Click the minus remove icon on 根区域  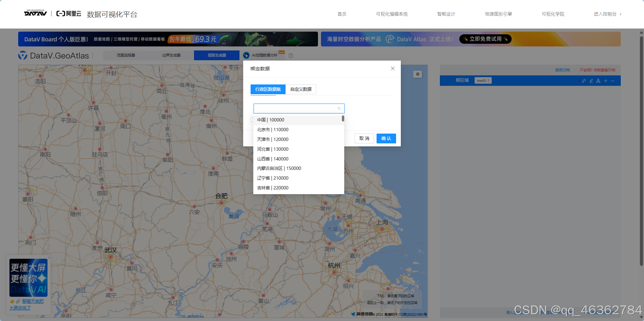613,81
